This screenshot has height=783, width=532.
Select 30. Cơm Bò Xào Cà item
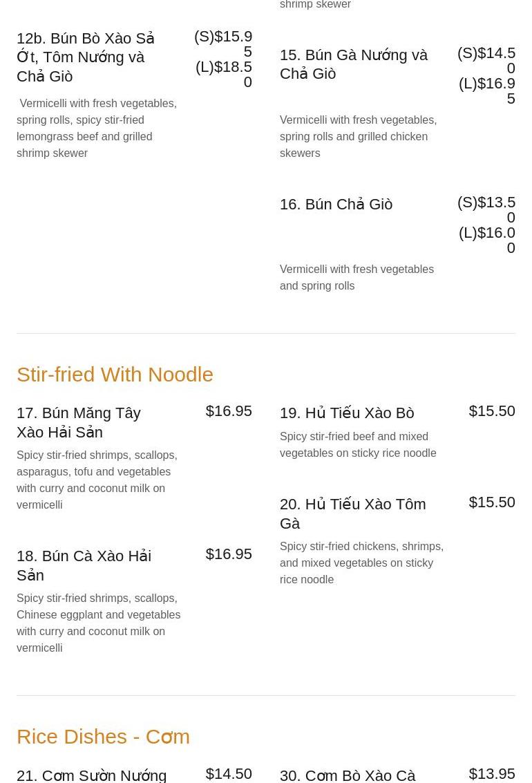(x=348, y=775)
